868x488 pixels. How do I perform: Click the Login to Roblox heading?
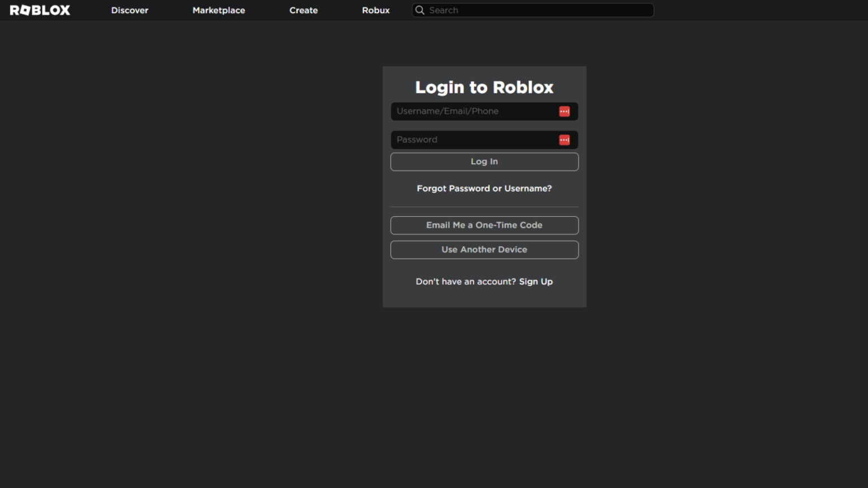pos(484,87)
